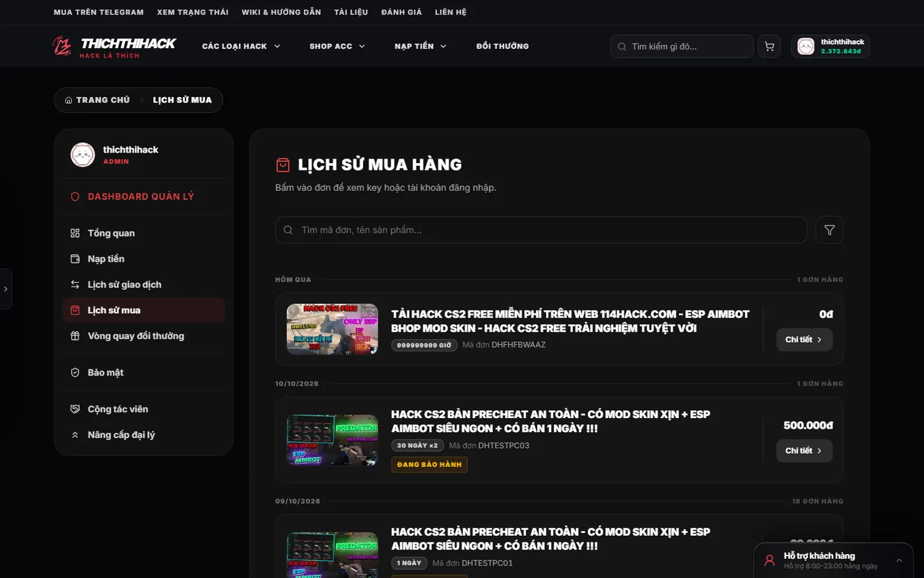Click the ThichThiHack site logo
924x578 pixels.
tap(114, 47)
